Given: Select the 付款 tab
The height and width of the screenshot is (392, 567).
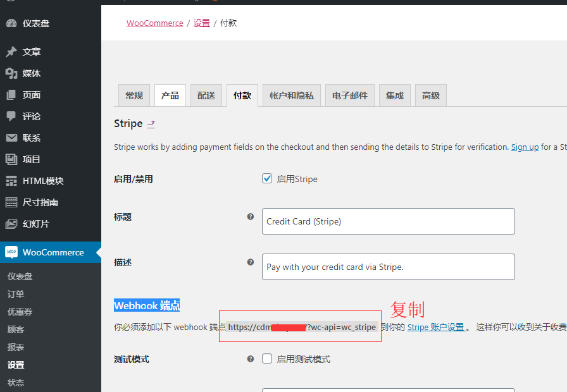Looking at the screenshot, I should coord(242,95).
